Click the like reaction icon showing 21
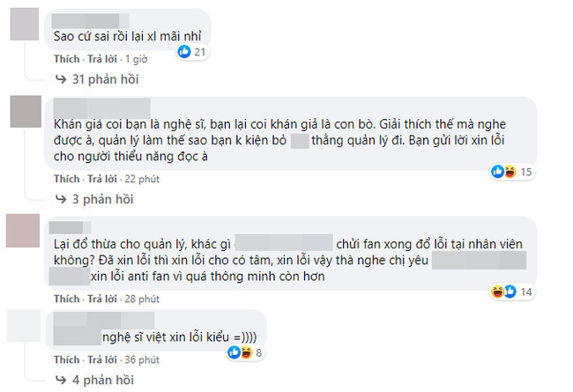This screenshot has height=392, width=573. coord(183,53)
